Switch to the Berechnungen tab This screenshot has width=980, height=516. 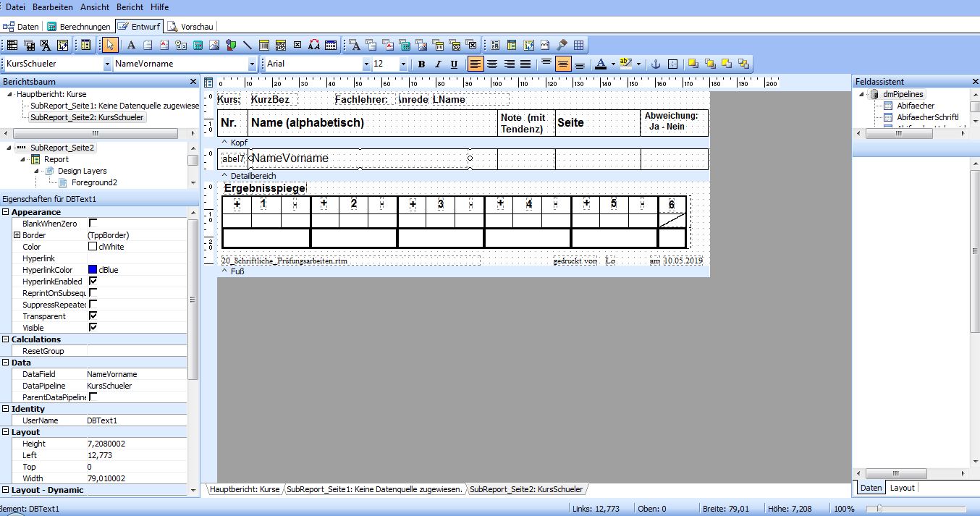[79, 27]
